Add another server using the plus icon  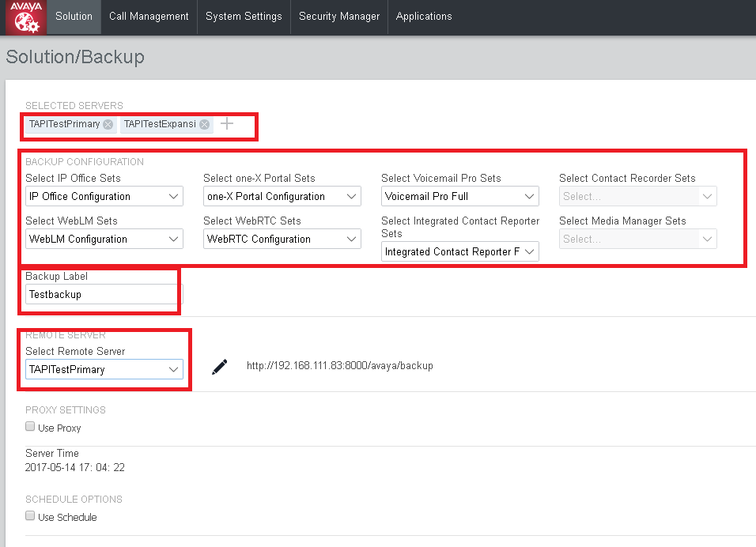click(228, 123)
